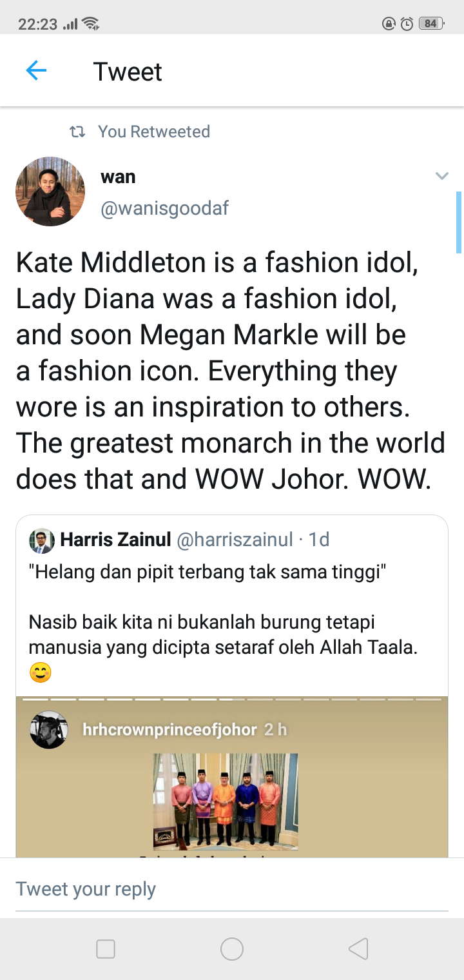Open wan's display name
This screenshot has height=980, width=464.
(x=118, y=177)
